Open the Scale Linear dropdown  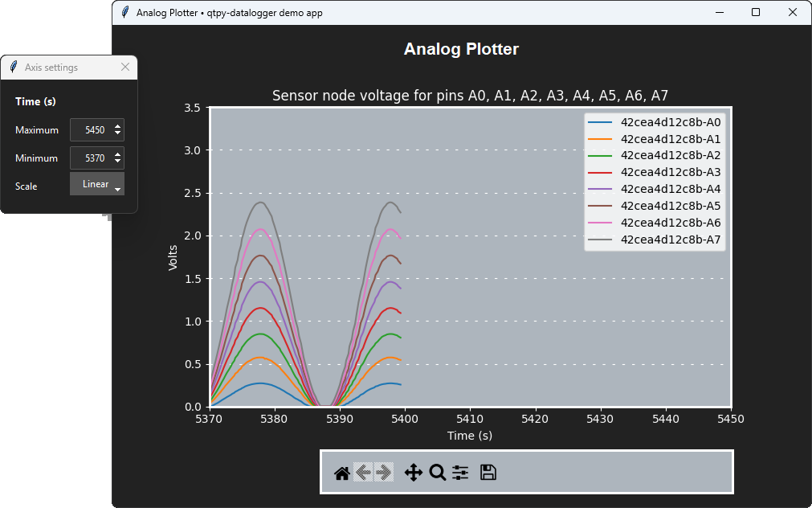97,184
